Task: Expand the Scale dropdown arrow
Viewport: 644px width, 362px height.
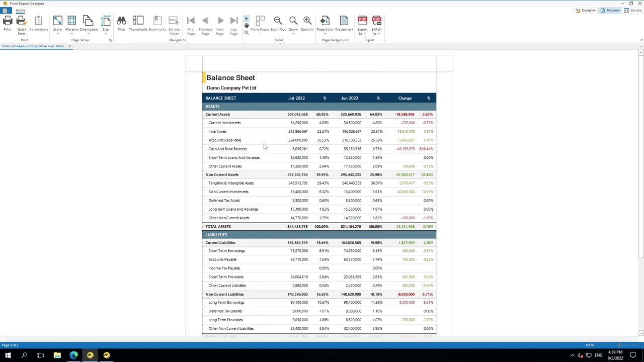Action: (x=57, y=34)
